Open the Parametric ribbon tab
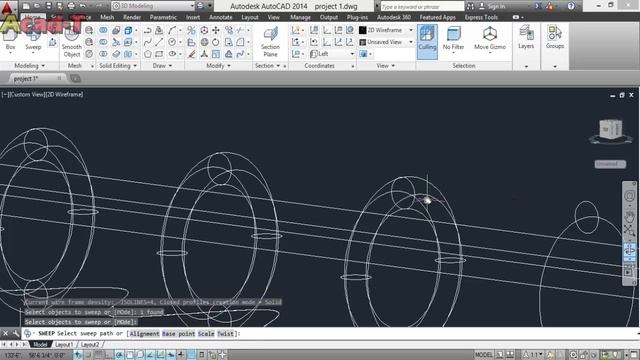 click(x=163, y=18)
